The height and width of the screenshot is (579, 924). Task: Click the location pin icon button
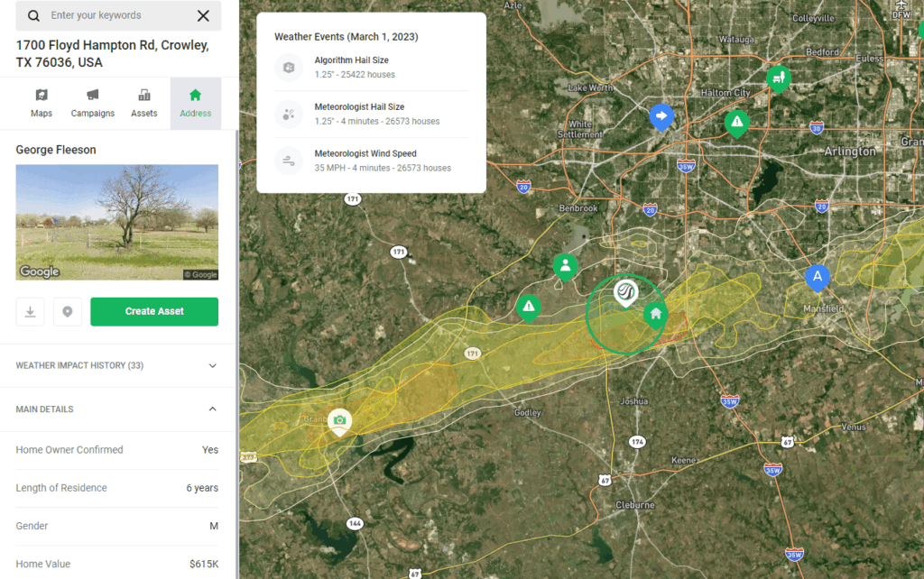coord(68,311)
